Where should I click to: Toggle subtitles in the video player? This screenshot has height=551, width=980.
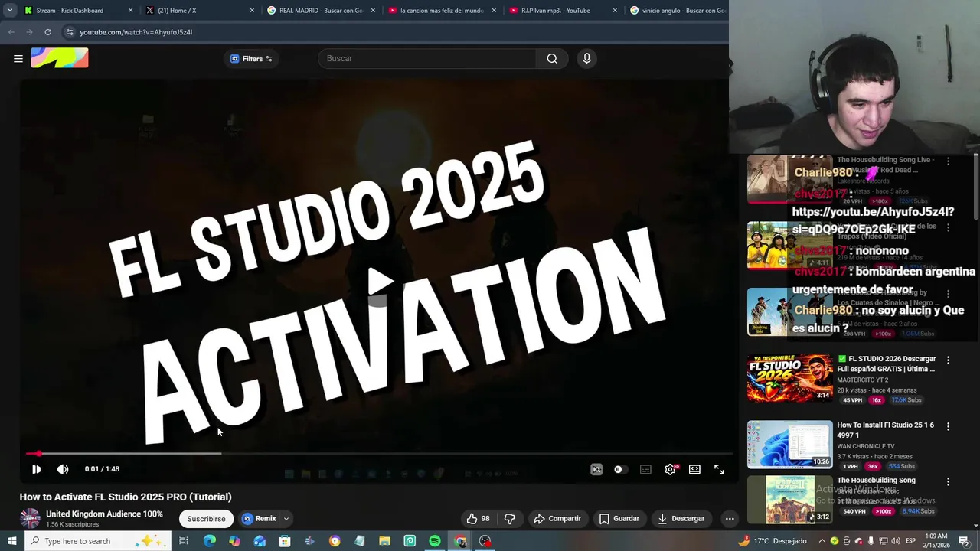[645, 469]
